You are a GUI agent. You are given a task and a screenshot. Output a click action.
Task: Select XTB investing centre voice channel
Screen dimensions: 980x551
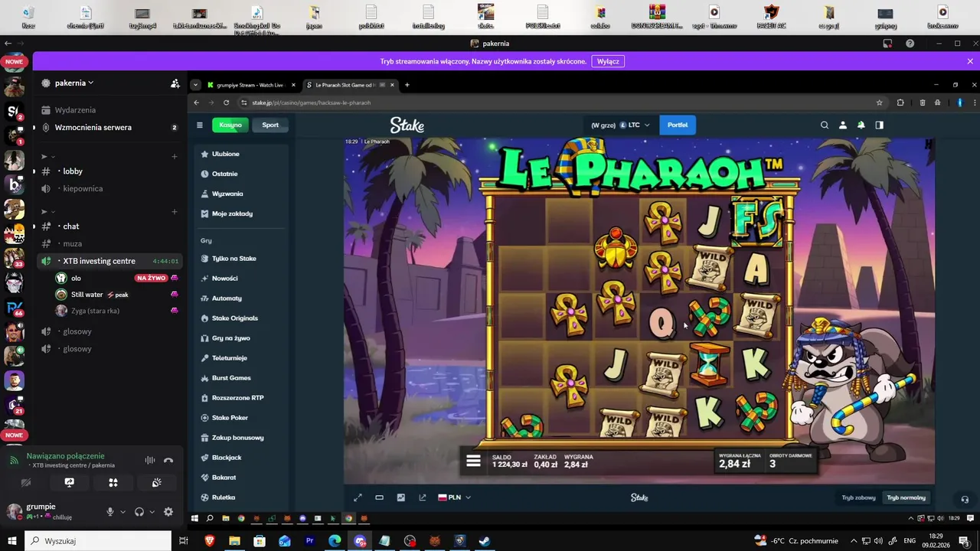(x=109, y=261)
